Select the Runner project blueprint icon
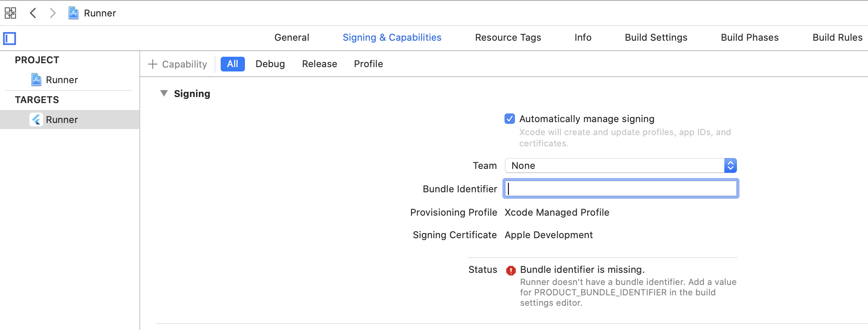Image resolution: width=868 pixels, height=330 pixels. (x=36, y=80)
